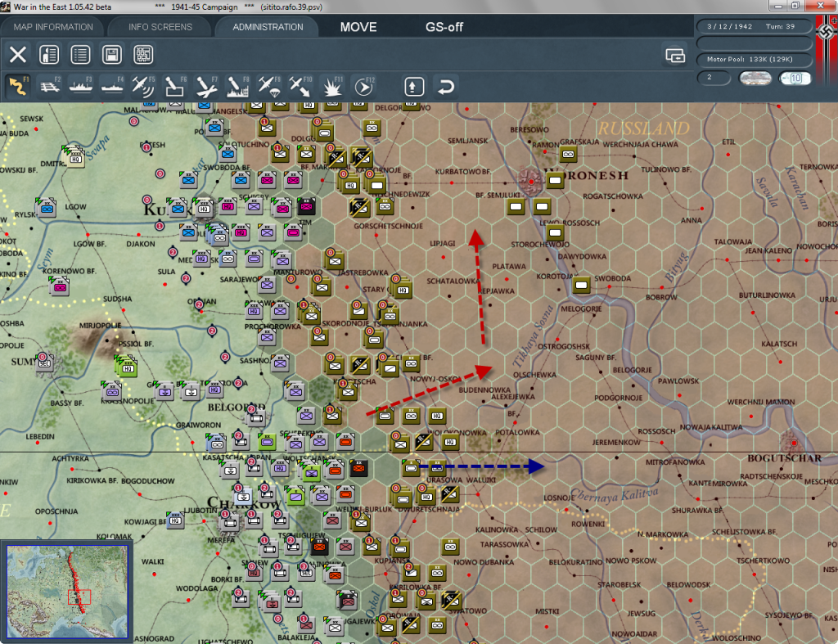Undo the last move with return arrow
The width and height of the screenshot is (838, 644).
(446, 87)
